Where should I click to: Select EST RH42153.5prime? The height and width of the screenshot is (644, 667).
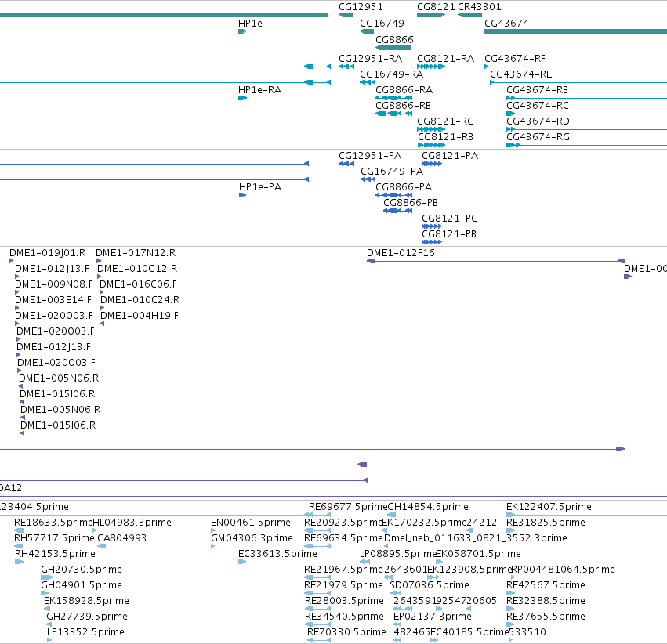click(55, 554)
